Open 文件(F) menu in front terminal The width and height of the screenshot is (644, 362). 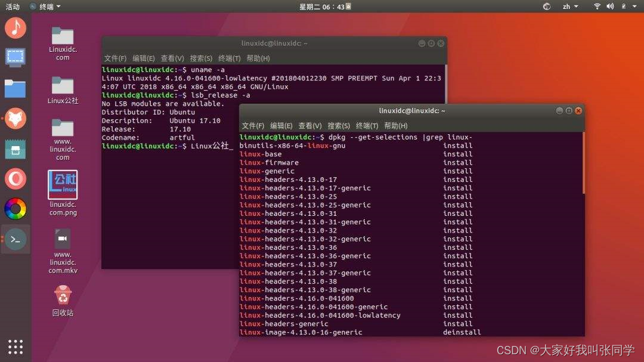coord(253,126)
